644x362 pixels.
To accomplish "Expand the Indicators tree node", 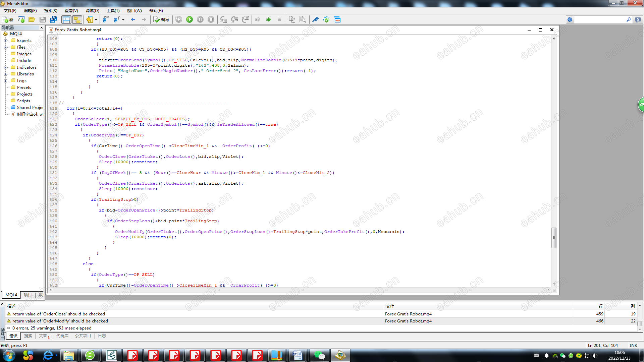I will [x=6, y=67].
